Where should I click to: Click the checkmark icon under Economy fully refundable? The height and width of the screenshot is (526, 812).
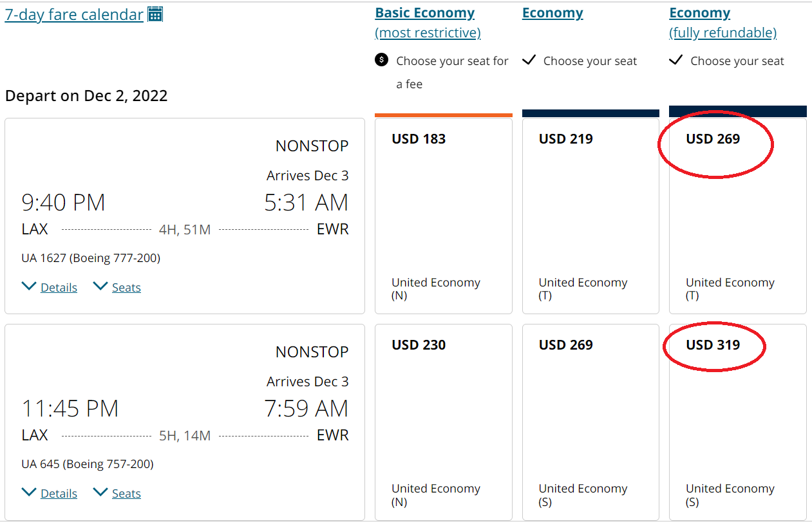point(675,59)
